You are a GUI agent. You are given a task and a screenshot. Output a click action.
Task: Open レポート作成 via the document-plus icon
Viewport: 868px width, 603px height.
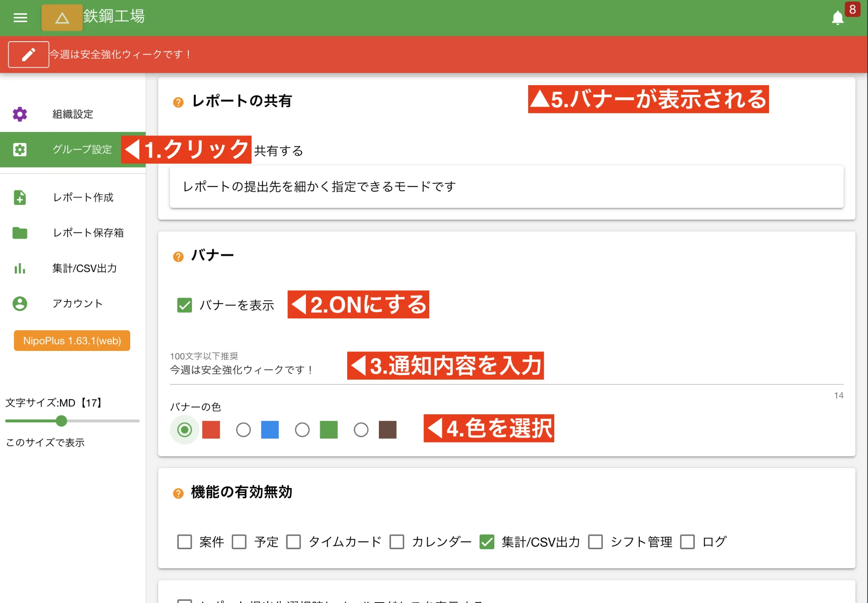point(19,198)
